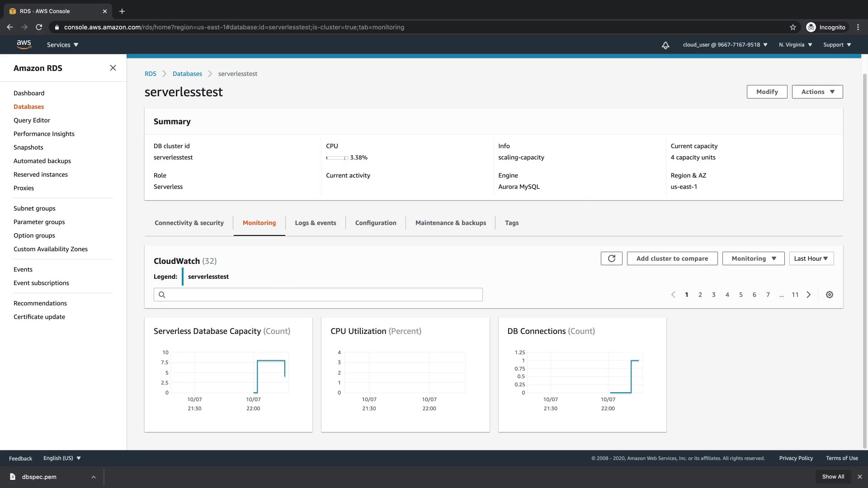The width and height of the screenshot is (868, 488).
Task: Switch to the Logs & events tab
Action: click(315, 223)
